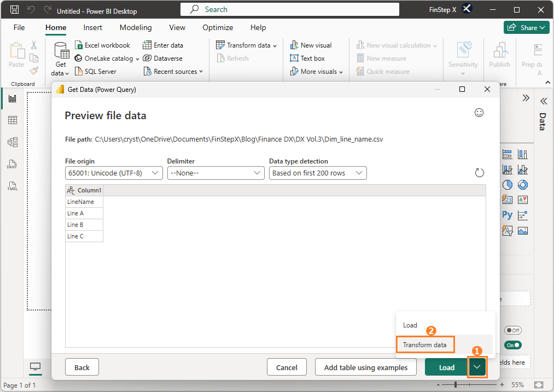Switch to Report view in left sidebar
Screen dimensions: 554x392
pyautogui.click(x=13, y=98)
